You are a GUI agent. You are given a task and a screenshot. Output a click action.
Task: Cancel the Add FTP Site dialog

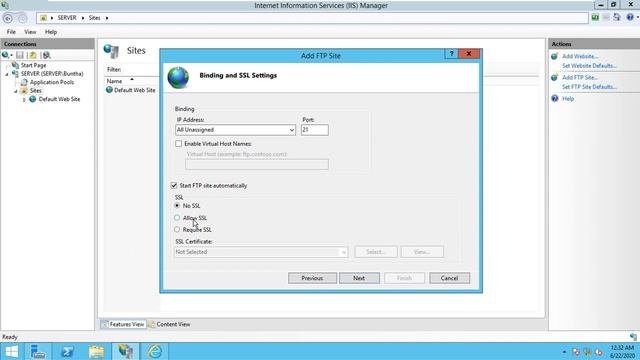[449, 278]
